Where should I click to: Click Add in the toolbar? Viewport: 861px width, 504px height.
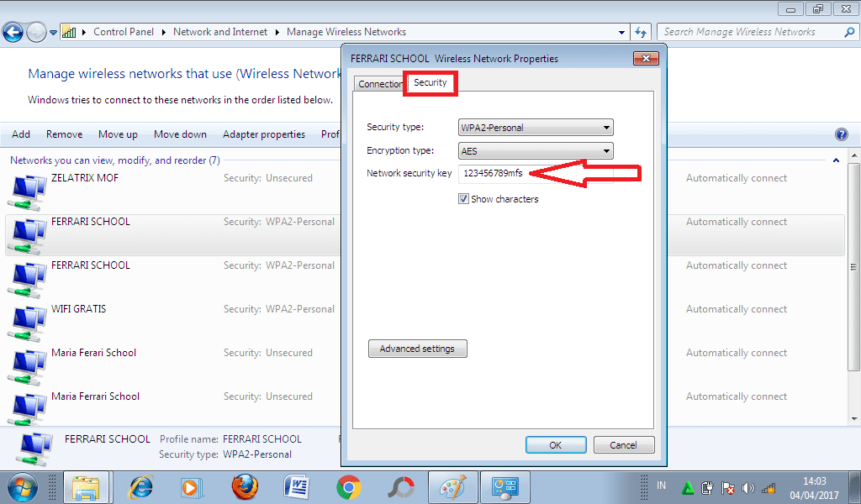[21, 134]
